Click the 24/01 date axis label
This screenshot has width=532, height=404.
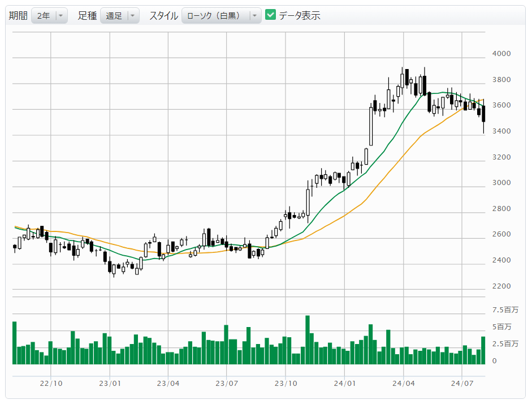pyautogui.click(x=344, y=383)
